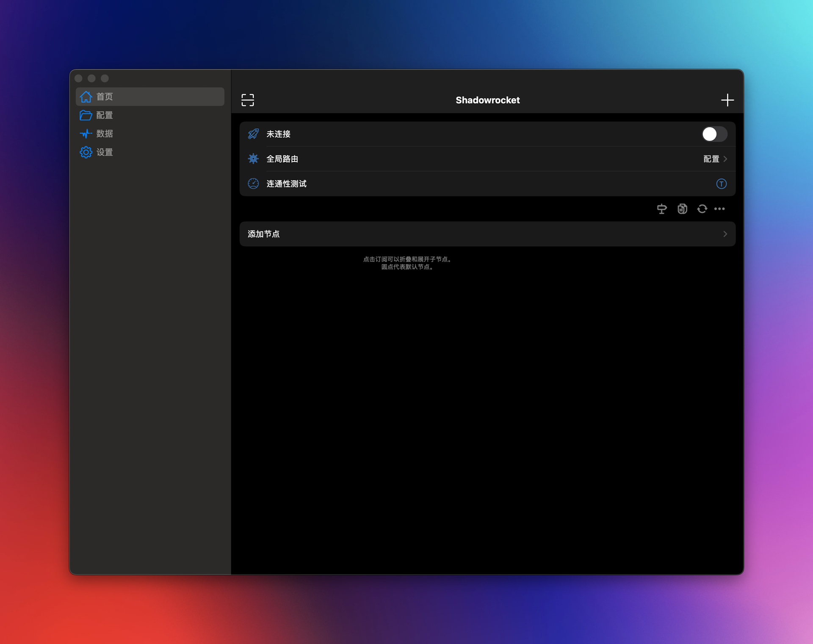Expand the 添加节点 row
Image resolution: width=813 pixels, height=644 pixels.
point(487,234)
